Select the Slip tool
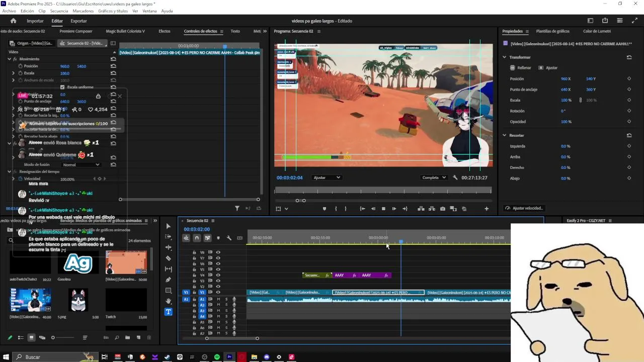The width and height of the screenshot is (644, 362). click(x=168, y=269)
